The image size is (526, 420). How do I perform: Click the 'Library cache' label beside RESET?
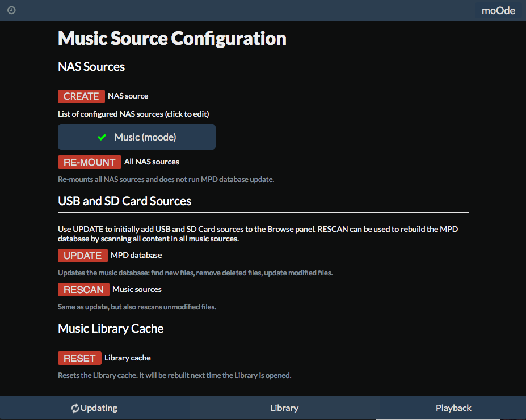point(128,358)
